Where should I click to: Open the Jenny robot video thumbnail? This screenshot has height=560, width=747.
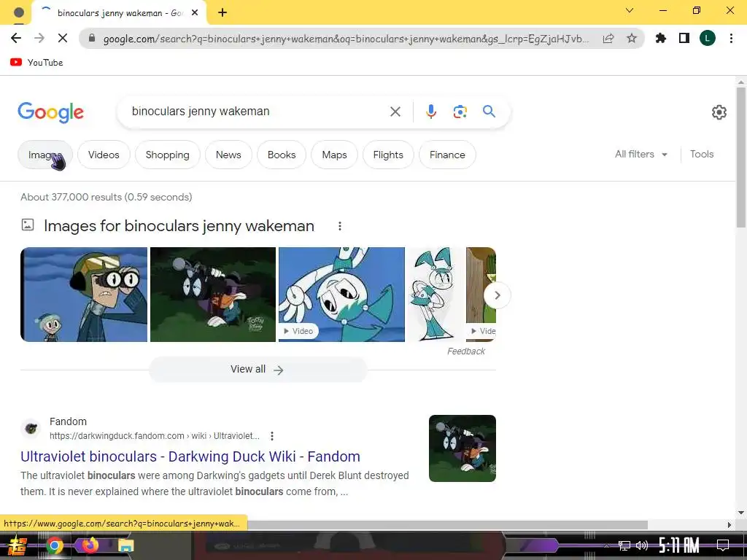(341, 295)
